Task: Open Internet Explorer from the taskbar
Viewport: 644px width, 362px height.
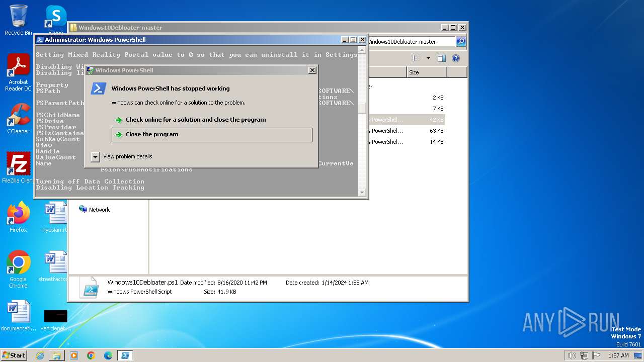Action: coord(40,355)
